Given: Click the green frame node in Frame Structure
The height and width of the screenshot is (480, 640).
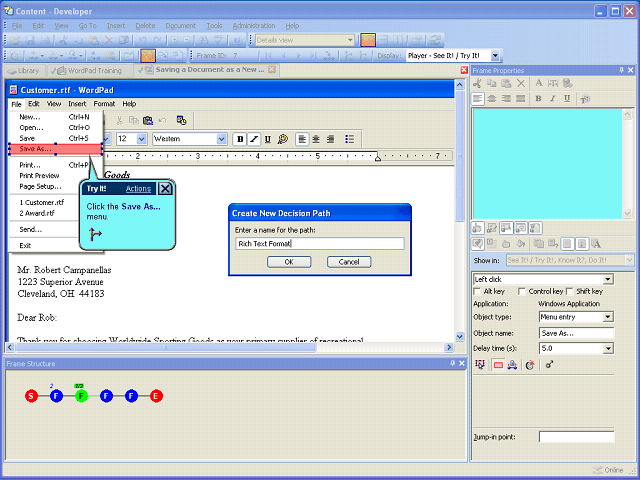Looking at the screenshot, I should point(81,396).
